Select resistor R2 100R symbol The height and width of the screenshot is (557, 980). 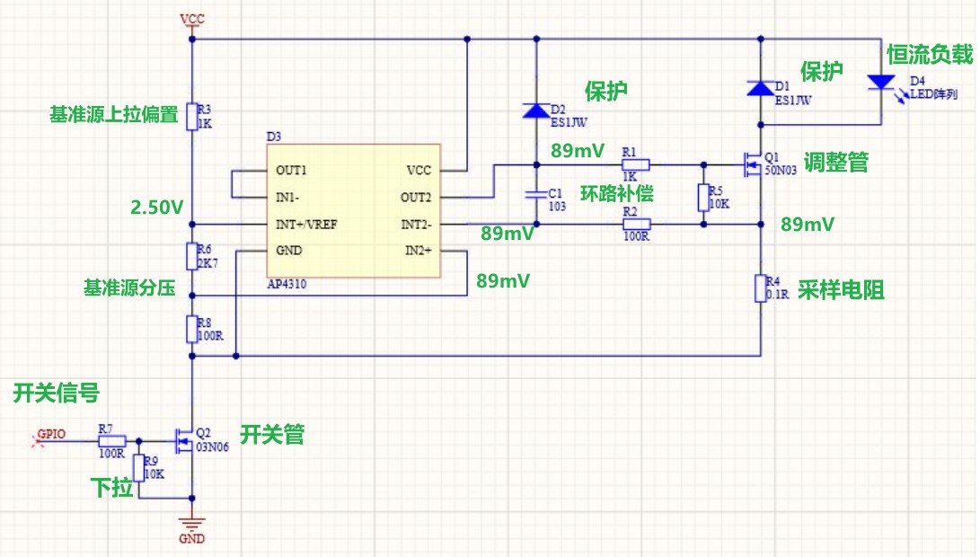coord(636,224)
